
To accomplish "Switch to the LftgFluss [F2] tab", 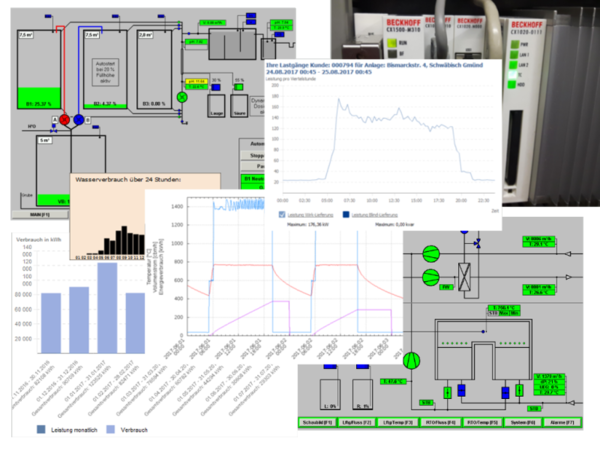I will tap(357, 422).
